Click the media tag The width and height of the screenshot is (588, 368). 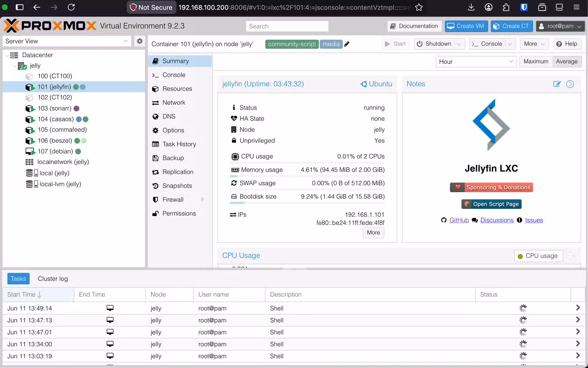[331, 44]
